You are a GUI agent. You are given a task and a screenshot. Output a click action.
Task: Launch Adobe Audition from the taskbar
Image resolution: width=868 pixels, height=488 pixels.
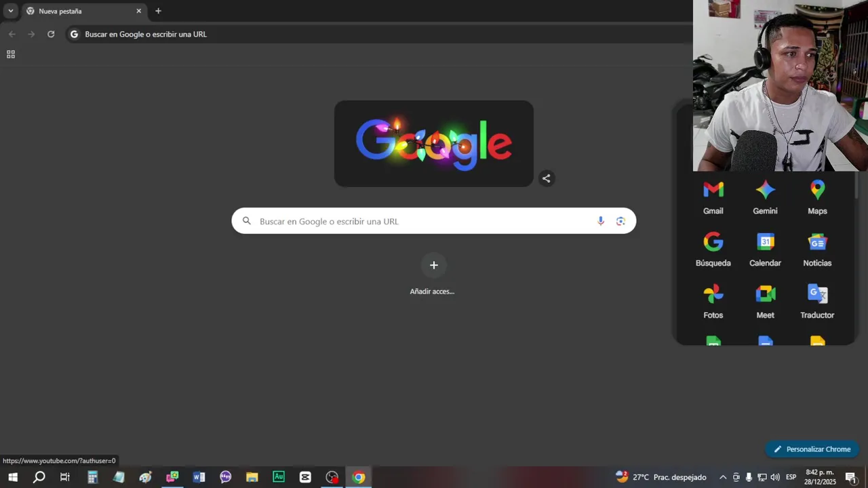(279, 477)
